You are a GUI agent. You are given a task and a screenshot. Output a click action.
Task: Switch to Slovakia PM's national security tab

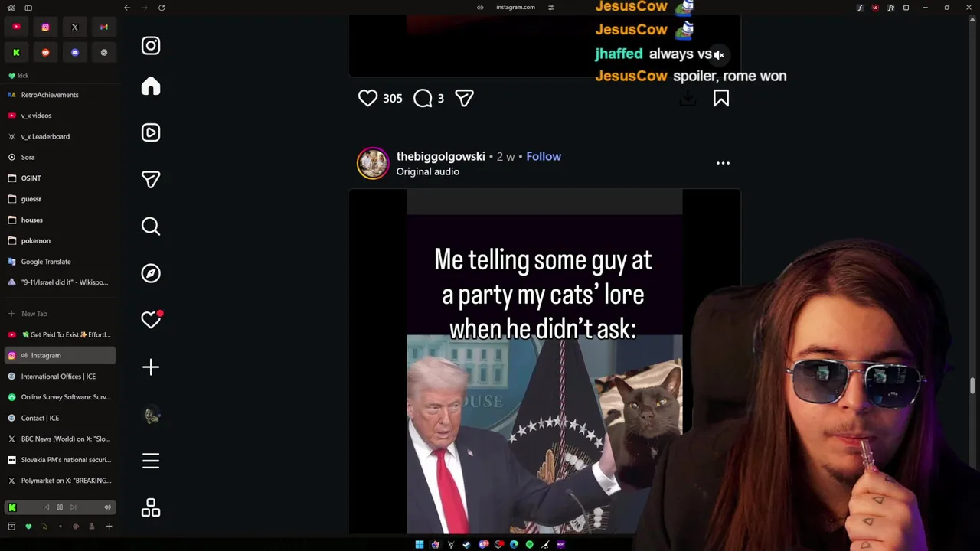60,460
